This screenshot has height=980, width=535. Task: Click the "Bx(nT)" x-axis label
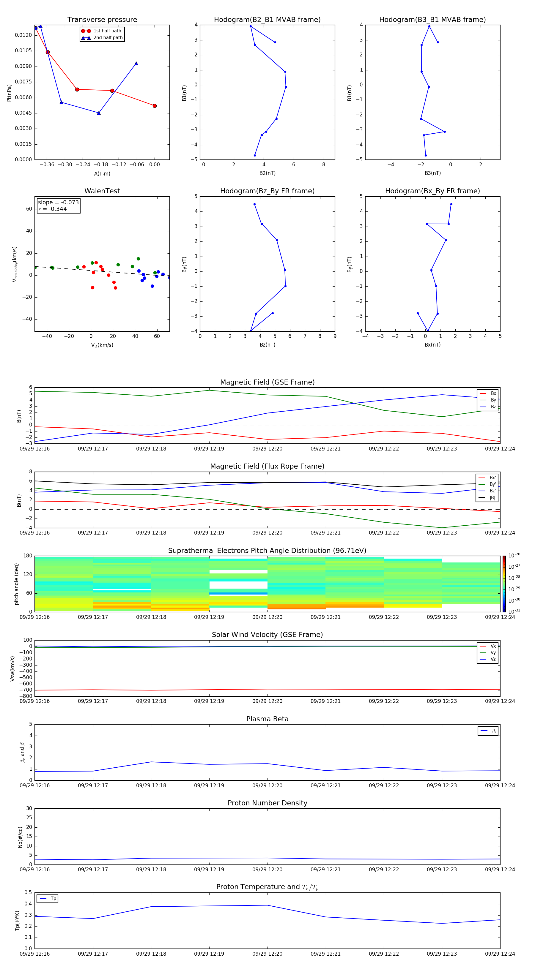[x=432, y=345]
